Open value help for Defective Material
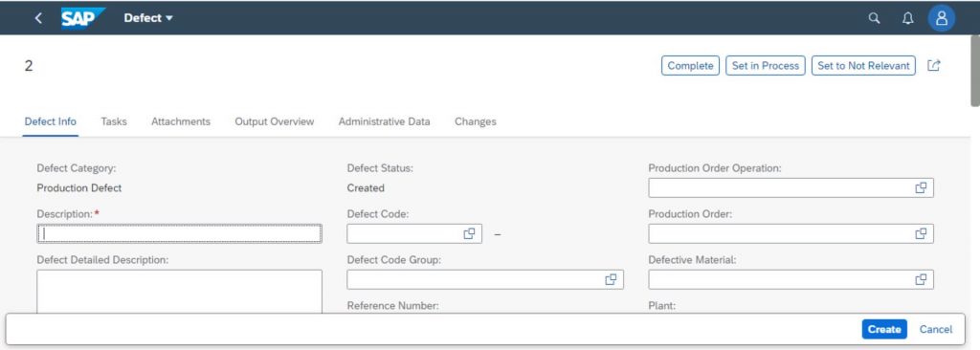Screen dimensions: 980x350 point(921,279)
